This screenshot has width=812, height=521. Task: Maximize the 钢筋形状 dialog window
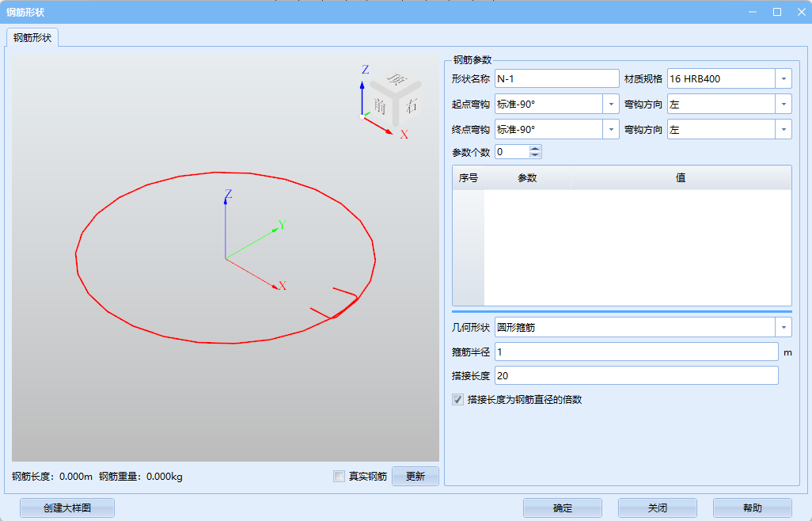(x=777, y=12)
